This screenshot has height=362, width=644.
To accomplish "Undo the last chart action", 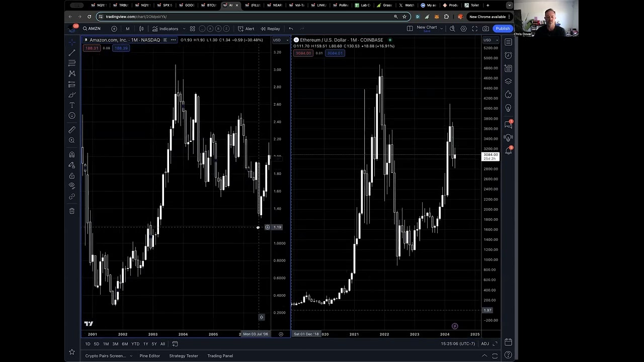I will click(291, 29).
